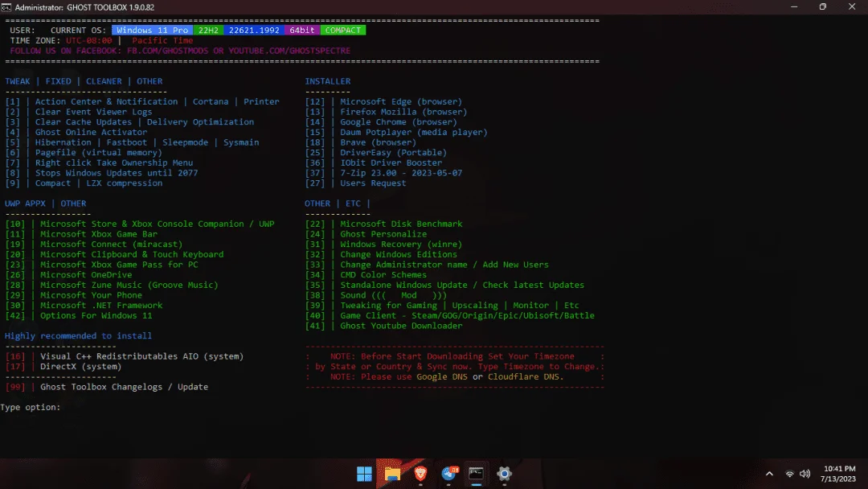Open the taskbar app with notification badge
This screenshot has height=489, width=868.
449,474
